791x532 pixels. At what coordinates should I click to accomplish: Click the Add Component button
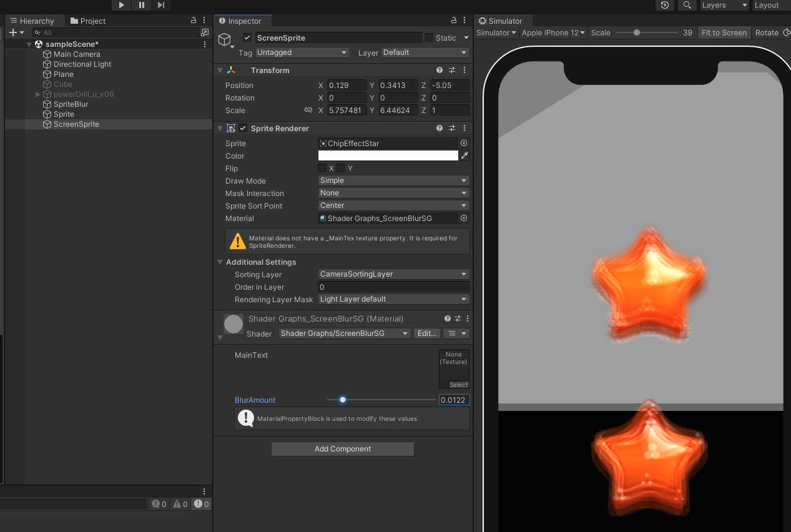(343, 449)
